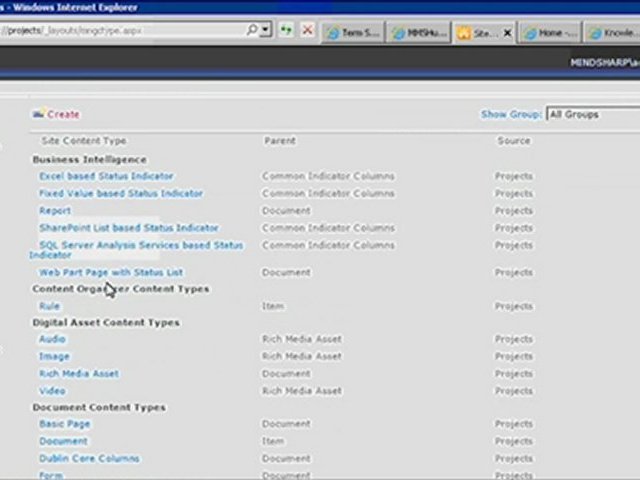Open Web Part Page with Status List
Image resolution: width=640 pixels, height=480 pixels.
click(x=111, y=272)
